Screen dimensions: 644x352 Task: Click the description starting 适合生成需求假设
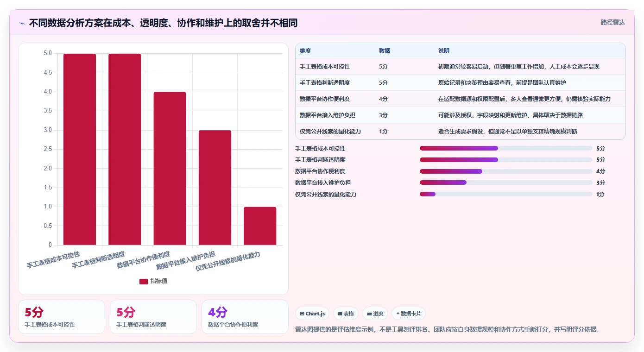[x=508, y=132]
